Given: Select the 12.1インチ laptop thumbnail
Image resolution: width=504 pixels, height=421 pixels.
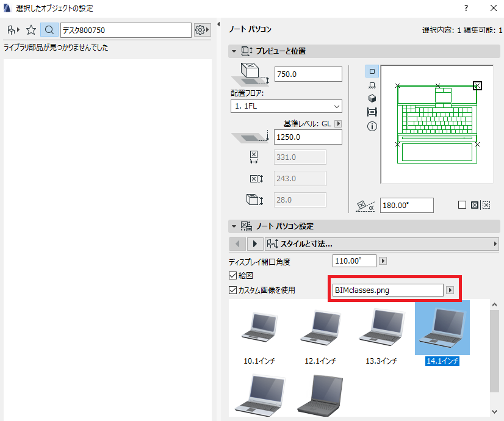Looking at the screenshot, I should tap(320, 334).
